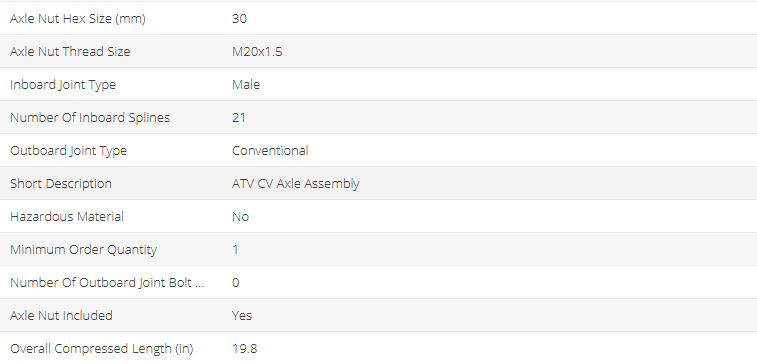This screenshot has height=364, width=757.
Task: Click the Outboard Joint Type label
Action: pos(69,151)
